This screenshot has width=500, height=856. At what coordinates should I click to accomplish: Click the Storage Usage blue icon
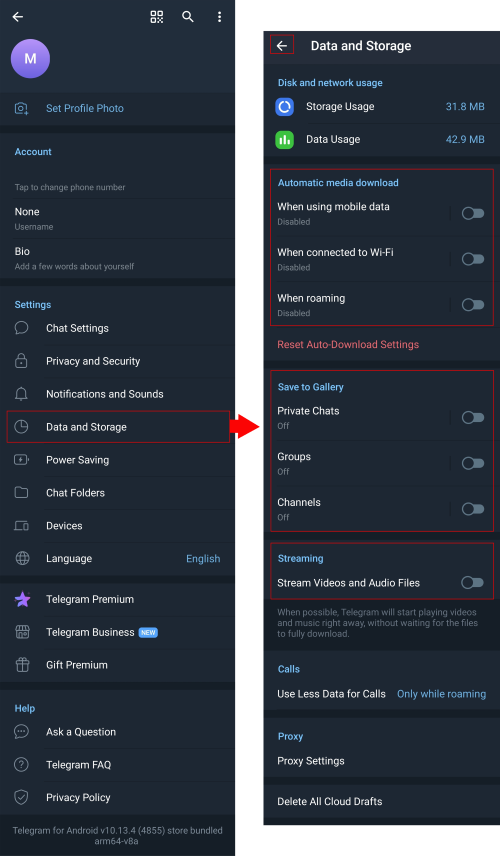point(284,106)
